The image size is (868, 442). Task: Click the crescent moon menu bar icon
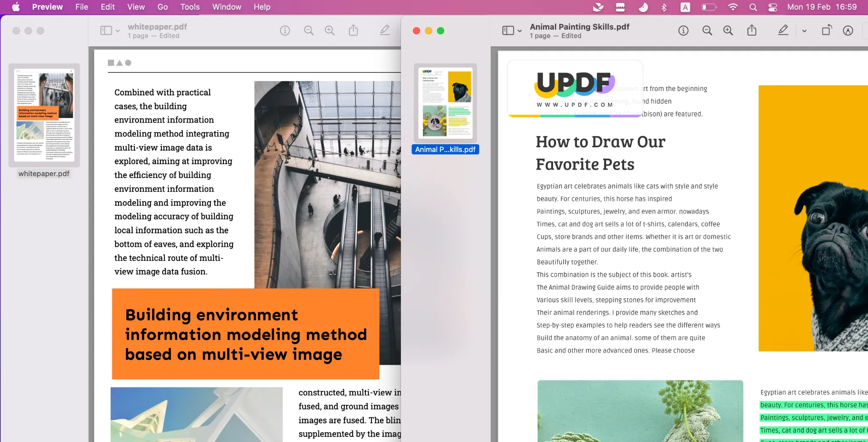click(643, 7)
